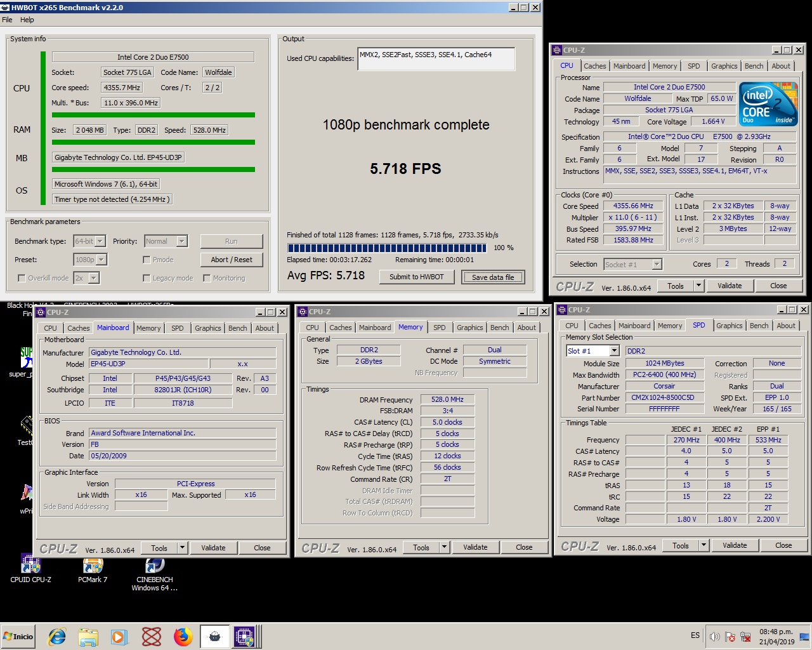Click the title icon of CPU-Z CPU window
Viewport: 812px width, 650px height.
coord(556,50)
